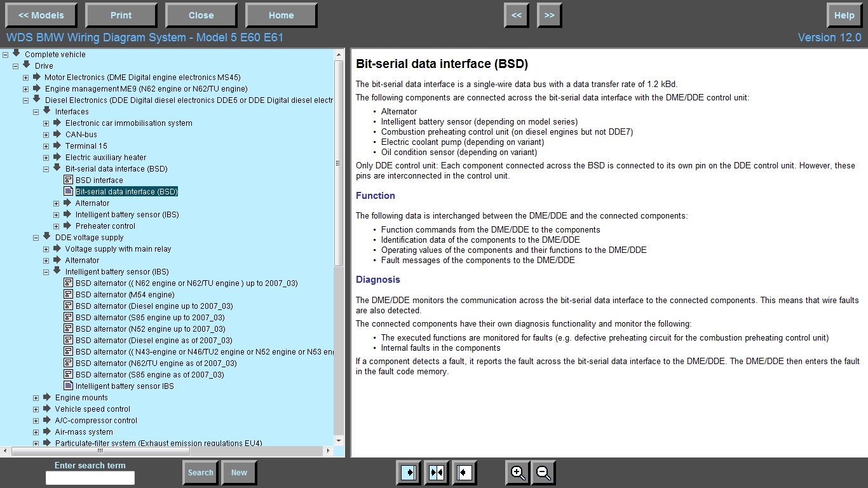Click in the search term input field

click(x=90, y=478)
